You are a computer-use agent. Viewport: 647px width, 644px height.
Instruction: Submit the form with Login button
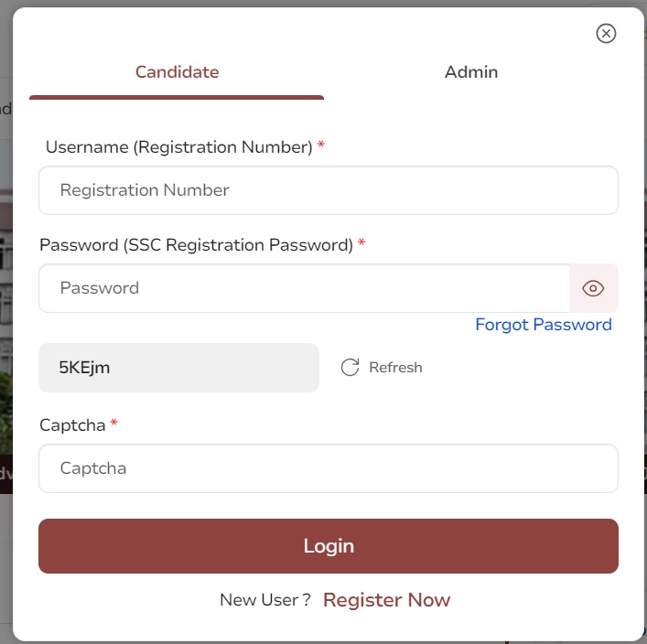[329, 546]
